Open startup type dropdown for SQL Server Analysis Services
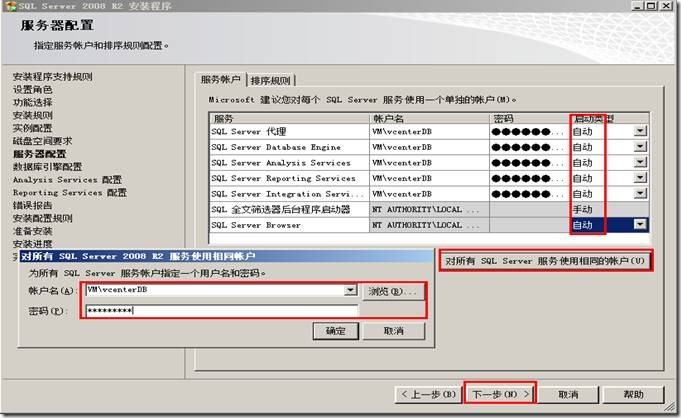The image size is (681, 418). (x=639, y=163)
